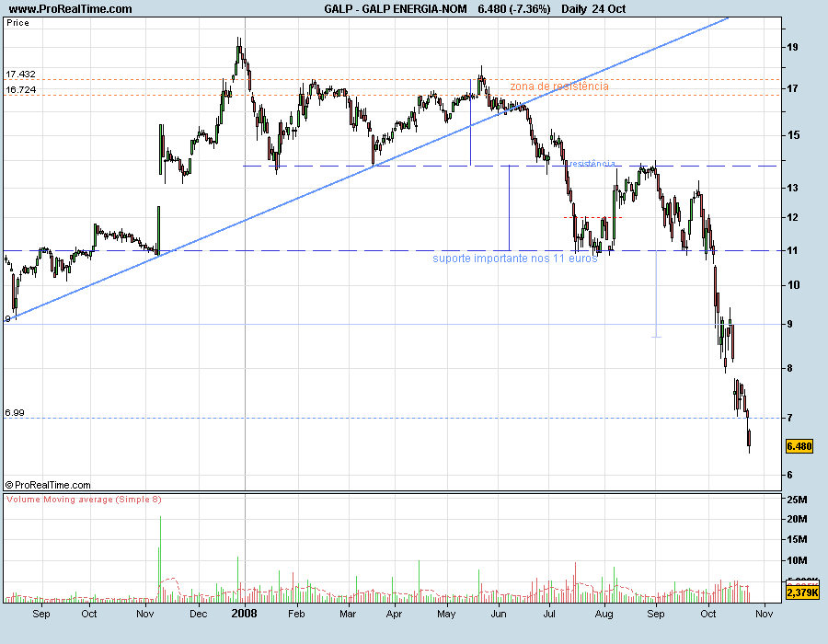Image resolution: width=828 pixels, height=644 pixels.
Task: Click the 17 value on price axis
Action: pos(792,88)
